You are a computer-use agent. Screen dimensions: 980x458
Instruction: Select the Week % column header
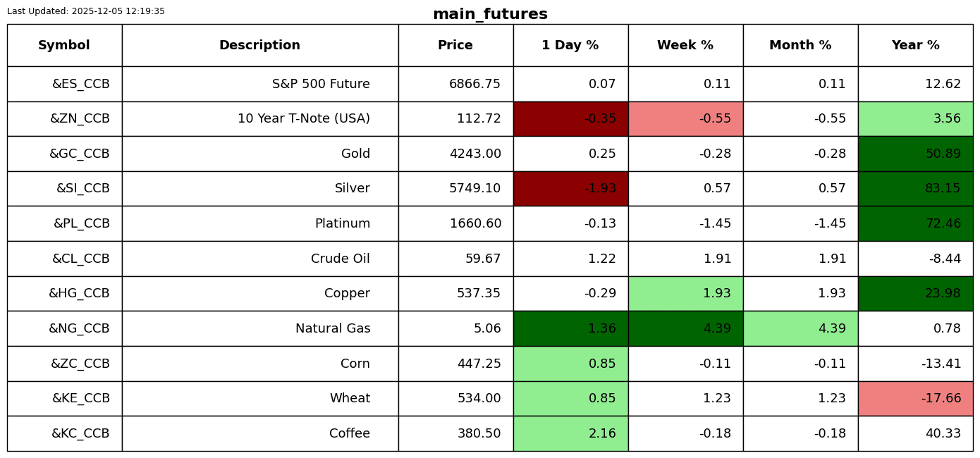pyautogui.click(x=685, y=46)
